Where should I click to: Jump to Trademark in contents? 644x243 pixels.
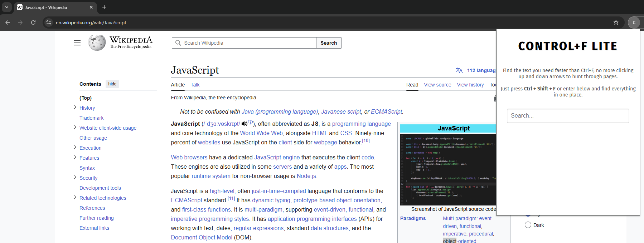coord(92,118)
